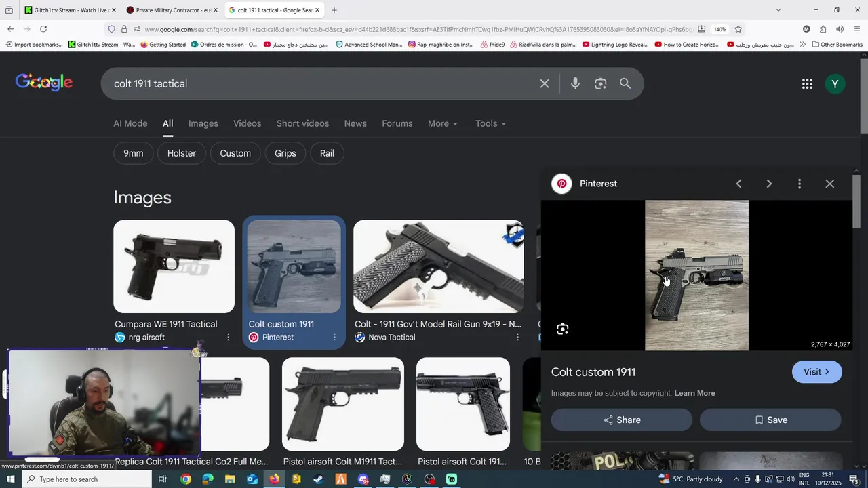The image size is (868, 488).
Task: Search inside image with Lens icon on preview
Action: click(562, 329)
